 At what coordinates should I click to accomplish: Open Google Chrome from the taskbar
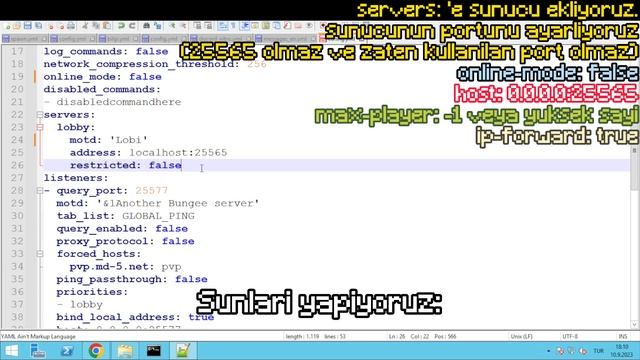click(96, 351)
